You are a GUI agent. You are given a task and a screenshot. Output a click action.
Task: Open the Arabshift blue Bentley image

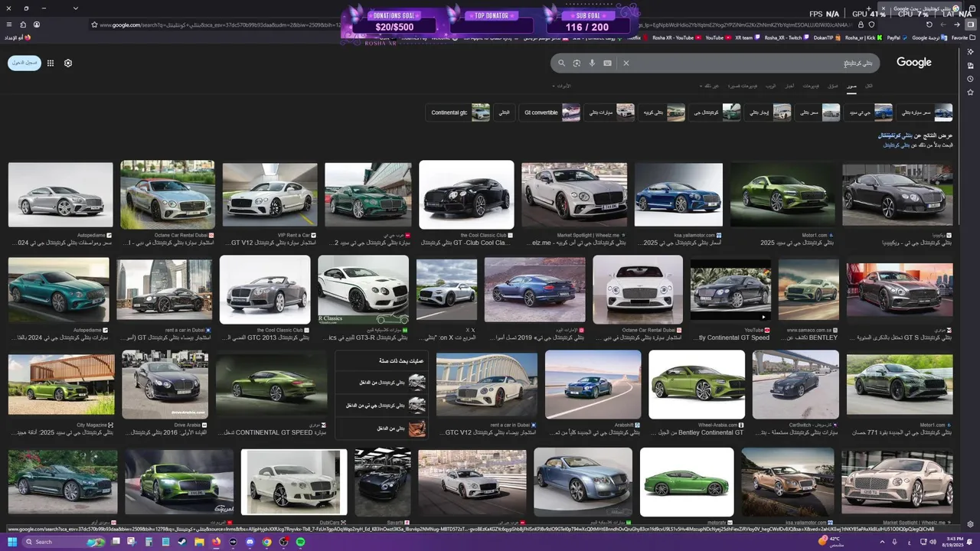pyautogui.click(x=593, y=385)
